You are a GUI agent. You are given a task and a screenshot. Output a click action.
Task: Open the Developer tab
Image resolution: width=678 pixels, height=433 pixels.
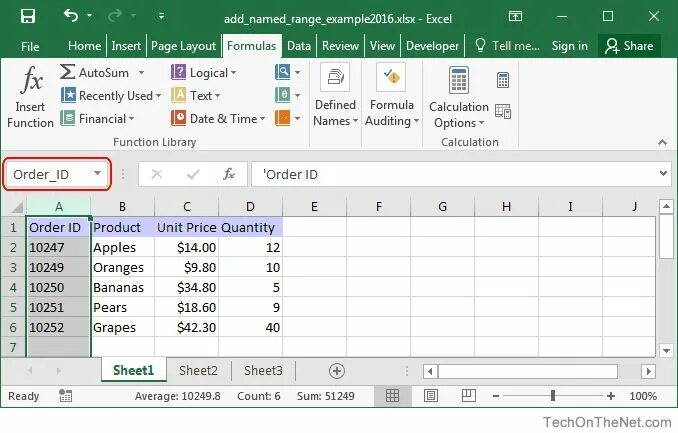click(432, 46)
